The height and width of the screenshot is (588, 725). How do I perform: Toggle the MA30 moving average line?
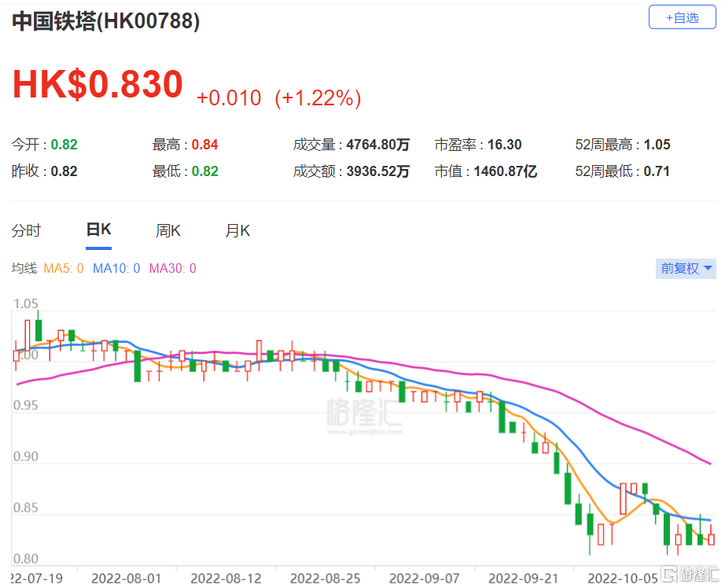point(172,269)
